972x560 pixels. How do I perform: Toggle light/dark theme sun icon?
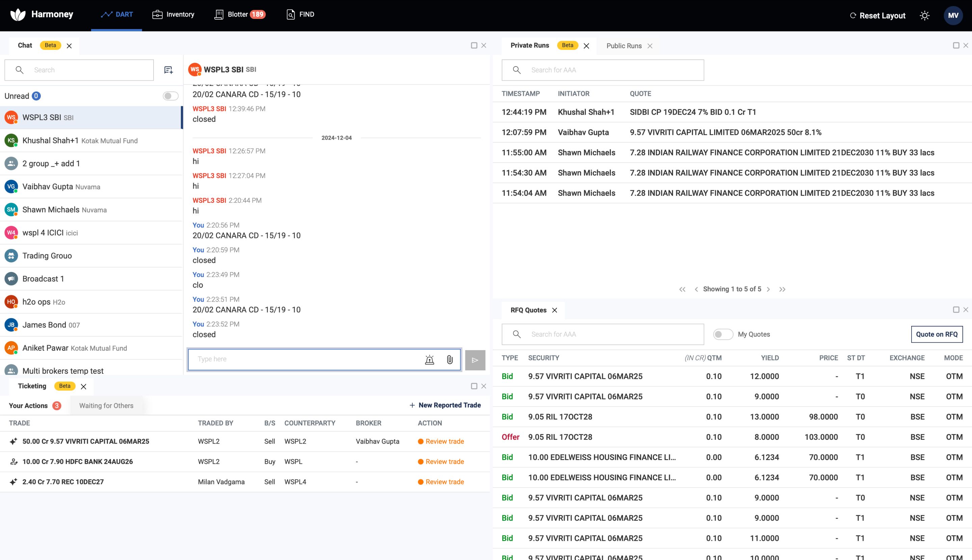925,16
